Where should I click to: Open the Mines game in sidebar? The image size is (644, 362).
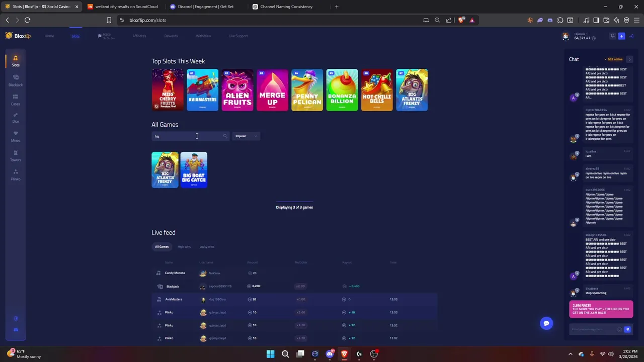16,137
